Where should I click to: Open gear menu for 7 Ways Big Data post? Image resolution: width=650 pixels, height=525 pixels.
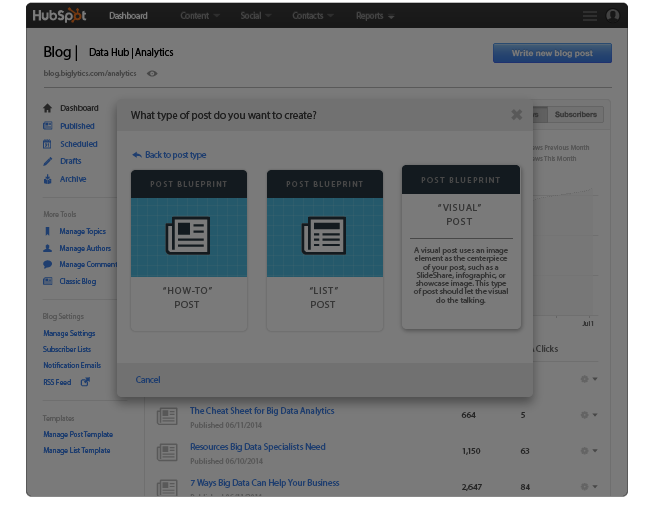[x=589, y=486]
